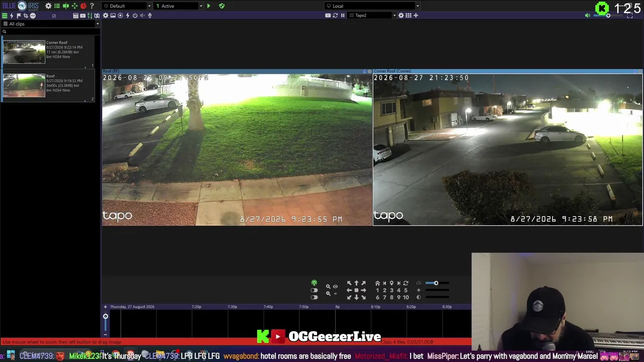
Task: Open the Default profile dropdown
Action: [126, 6]
